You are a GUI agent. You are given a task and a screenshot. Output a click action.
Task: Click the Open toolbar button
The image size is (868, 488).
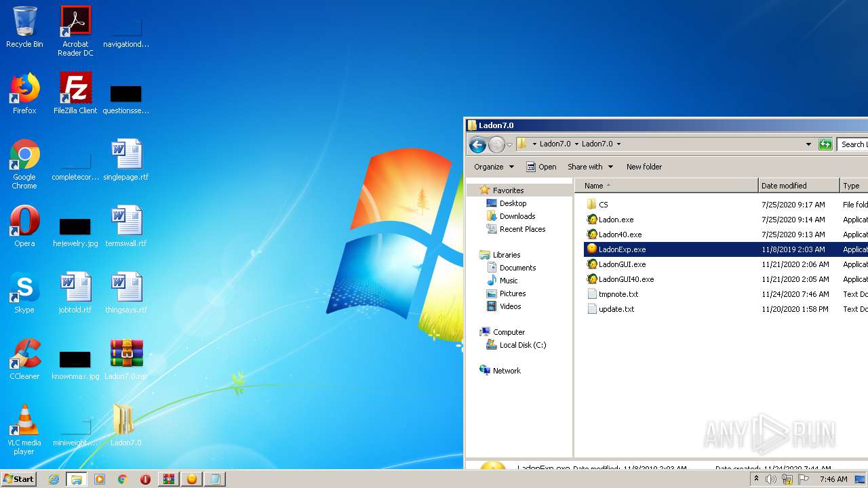click(541, 167)
